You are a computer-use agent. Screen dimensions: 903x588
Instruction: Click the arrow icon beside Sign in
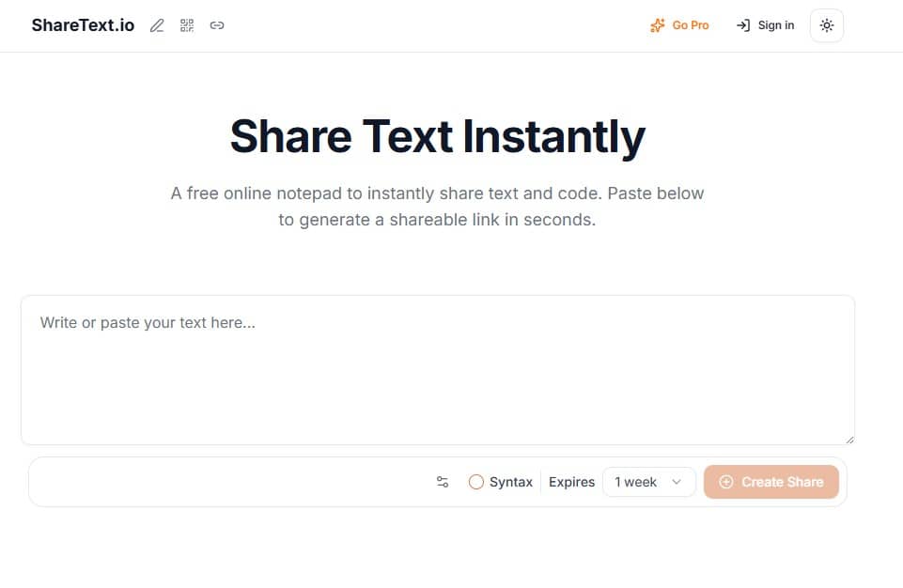tap(743, 25)
